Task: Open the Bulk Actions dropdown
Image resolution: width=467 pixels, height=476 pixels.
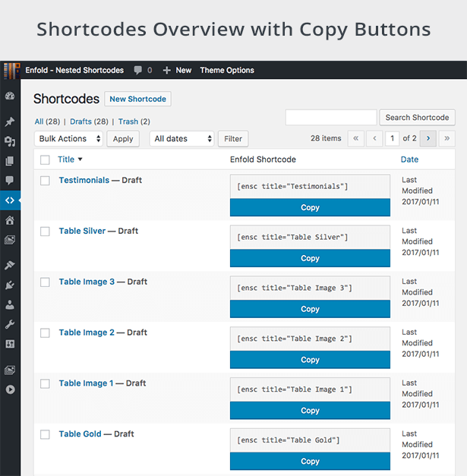Action: click(68, 139)
